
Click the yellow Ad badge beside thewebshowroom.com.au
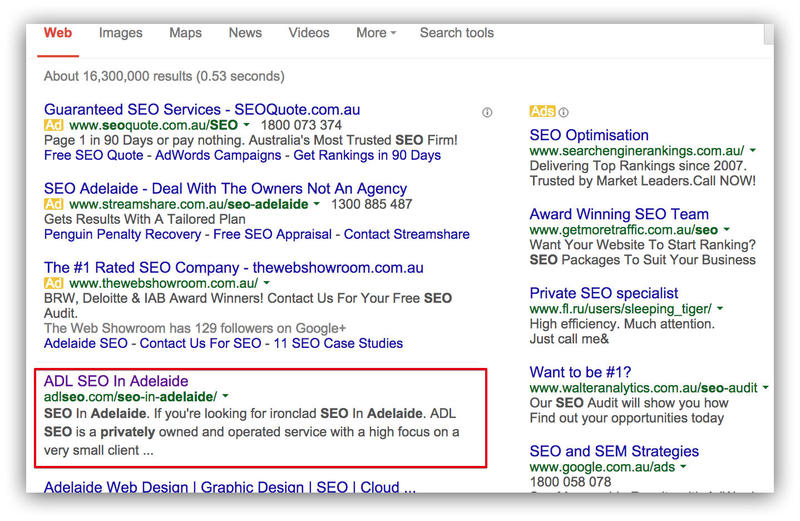coord(54,283)
